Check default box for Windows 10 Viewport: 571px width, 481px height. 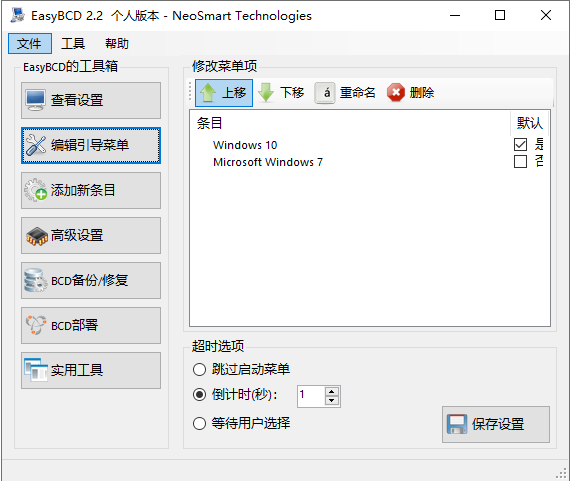coord(520,145)
